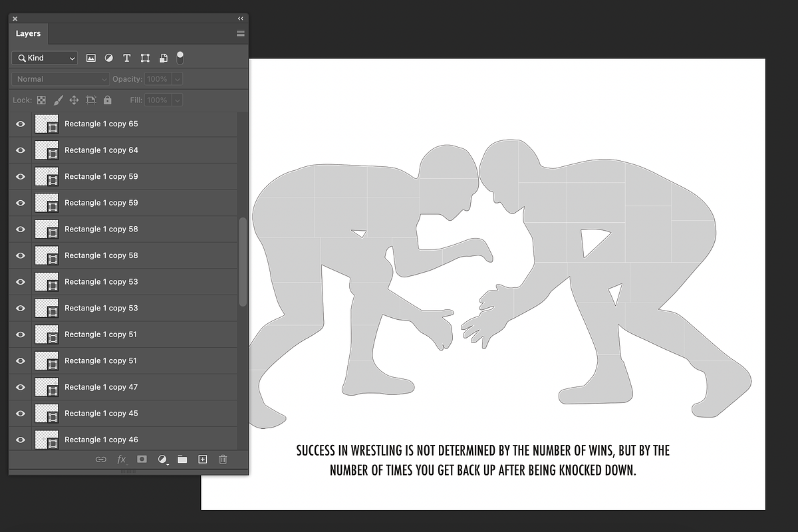The image size is (798, 532).
Task: Add layer mask icon
Action: pyautogui.click(x=142, y=459)
